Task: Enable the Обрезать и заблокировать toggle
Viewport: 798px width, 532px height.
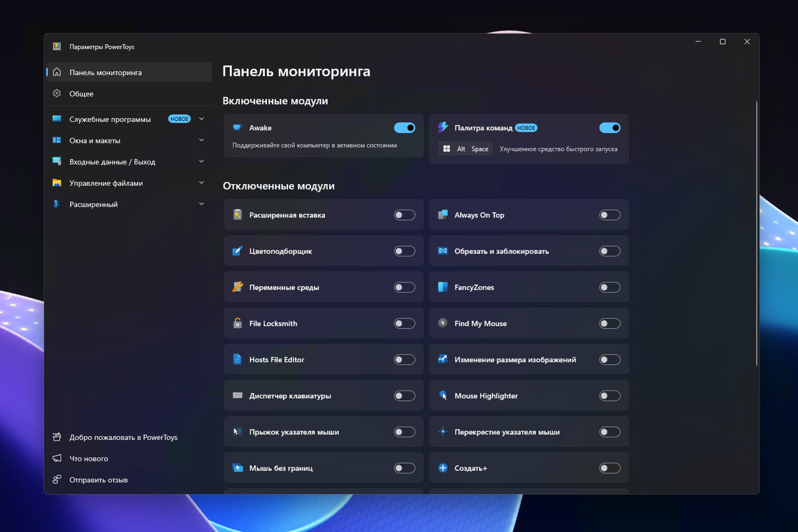Action: pos(610,251)
